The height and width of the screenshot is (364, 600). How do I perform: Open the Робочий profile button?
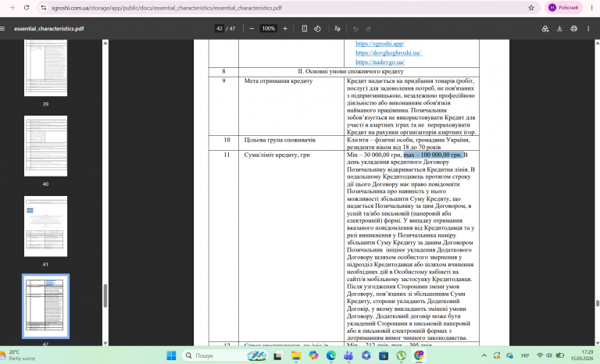click(563, 8)
